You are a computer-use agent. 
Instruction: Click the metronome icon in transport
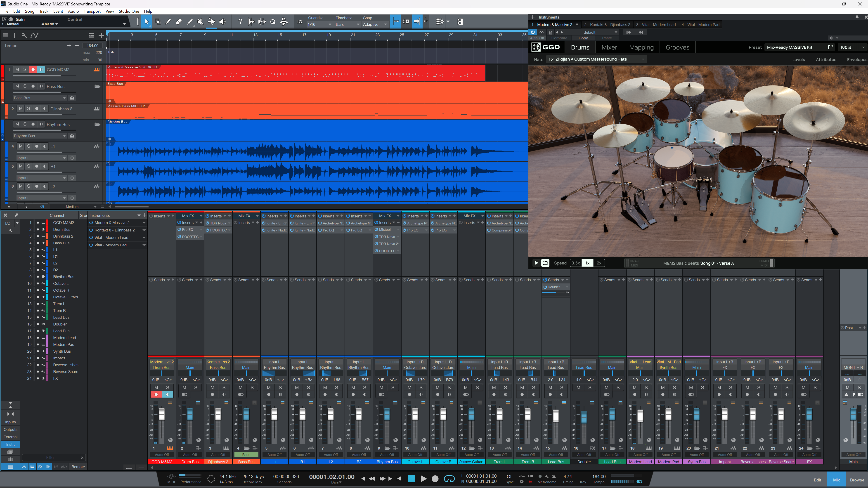click(554, 476)
